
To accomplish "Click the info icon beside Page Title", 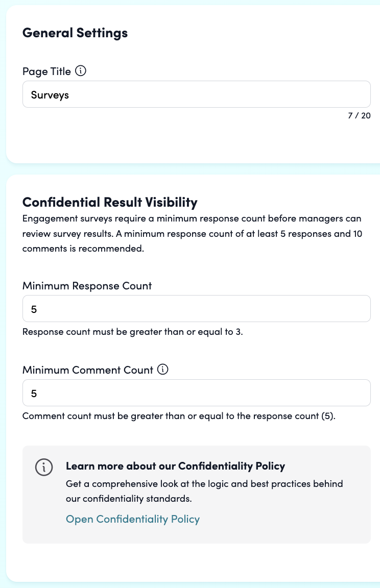I will [81, 70].
